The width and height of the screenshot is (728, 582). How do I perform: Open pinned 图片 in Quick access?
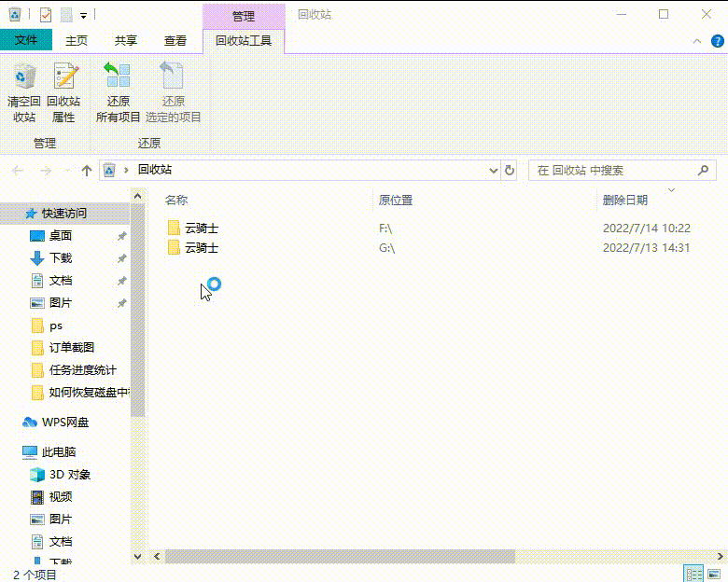click(x=61, y=302)
